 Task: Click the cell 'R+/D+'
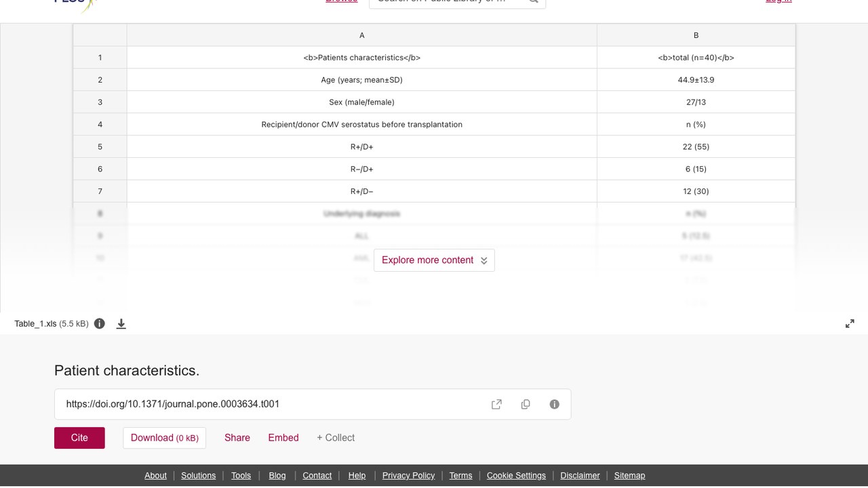click(x=361, y=147)
